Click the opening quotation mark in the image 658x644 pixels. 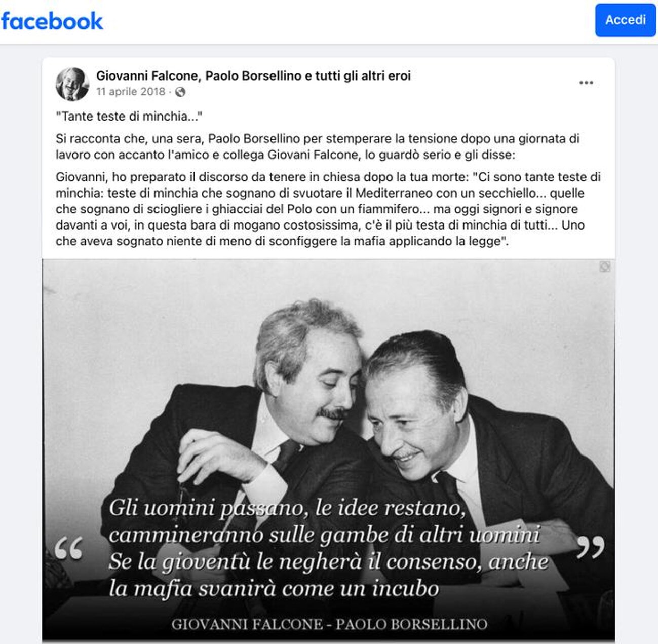click(68, 549)
